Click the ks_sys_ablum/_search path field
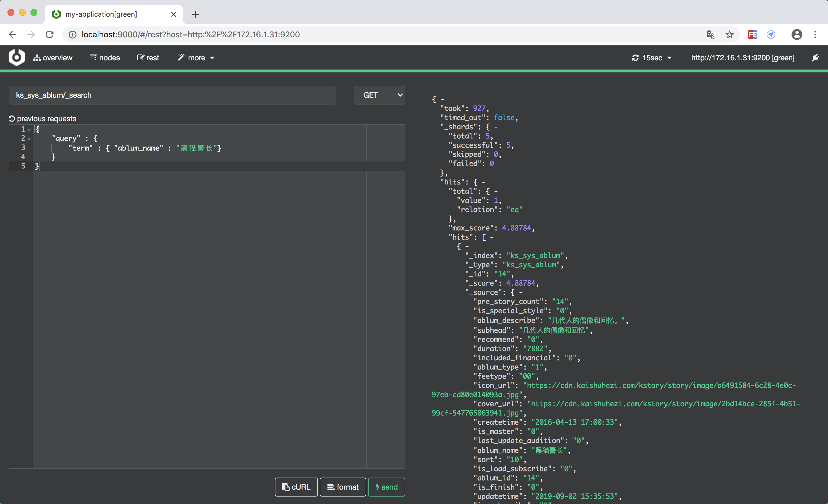Screen dimensions: 828x504 172,95
